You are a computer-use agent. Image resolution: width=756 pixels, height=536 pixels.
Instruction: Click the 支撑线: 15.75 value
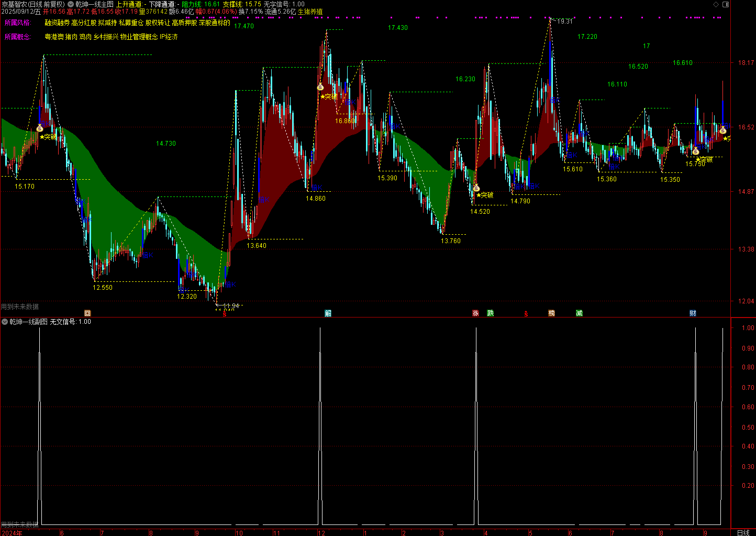click(242, 4)
